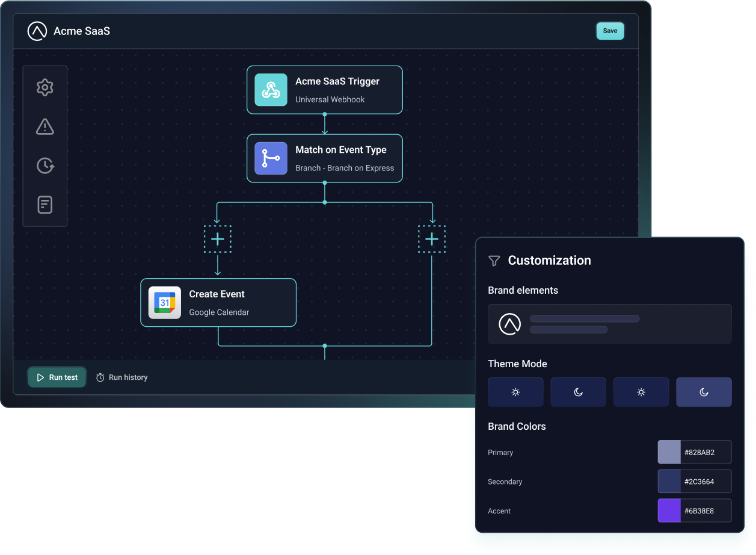
Task: Add a step with the right plus box
Action: coord(432,239)
